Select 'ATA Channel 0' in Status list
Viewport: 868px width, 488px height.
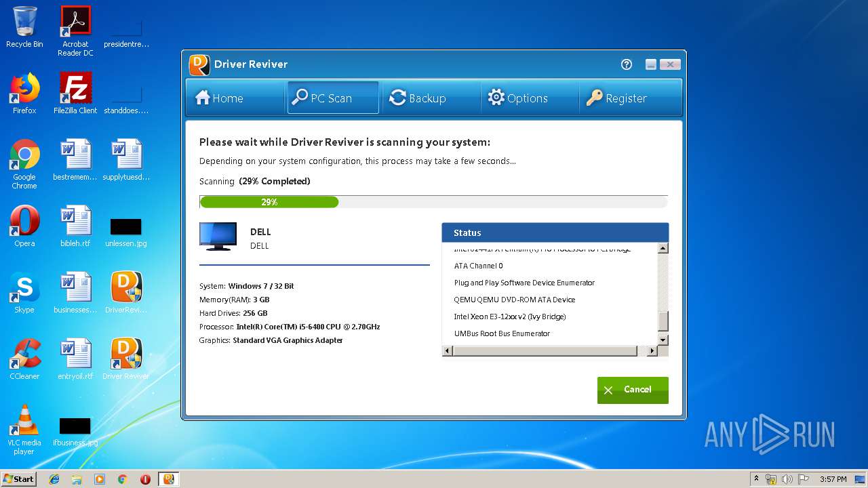click(x=479, y=266)
